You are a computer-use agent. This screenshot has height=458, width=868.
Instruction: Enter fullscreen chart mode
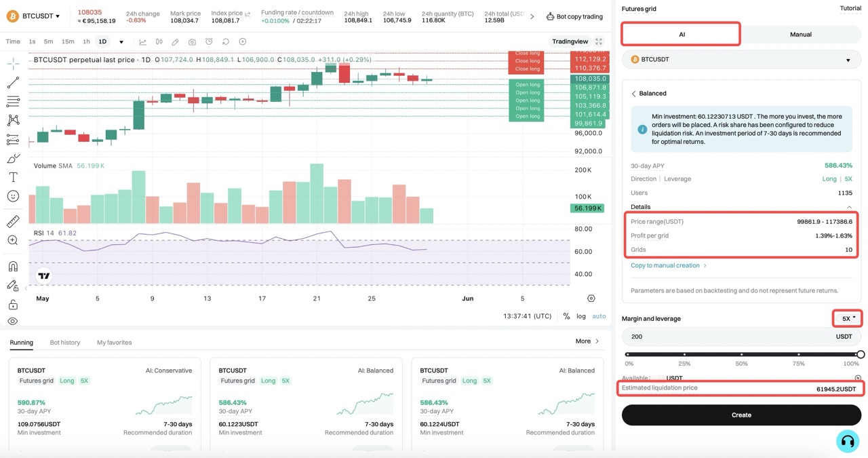point(599,42)
